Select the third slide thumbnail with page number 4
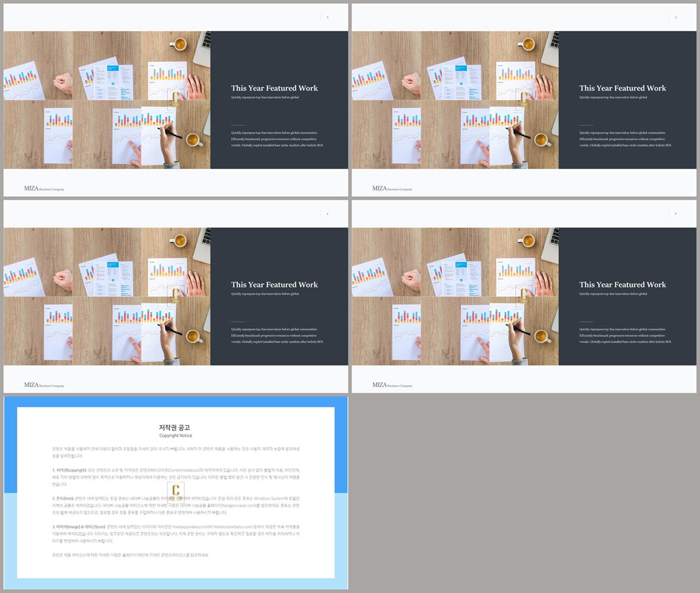Image resolution: width=700 pixels, height=593 pixels. 176,296
